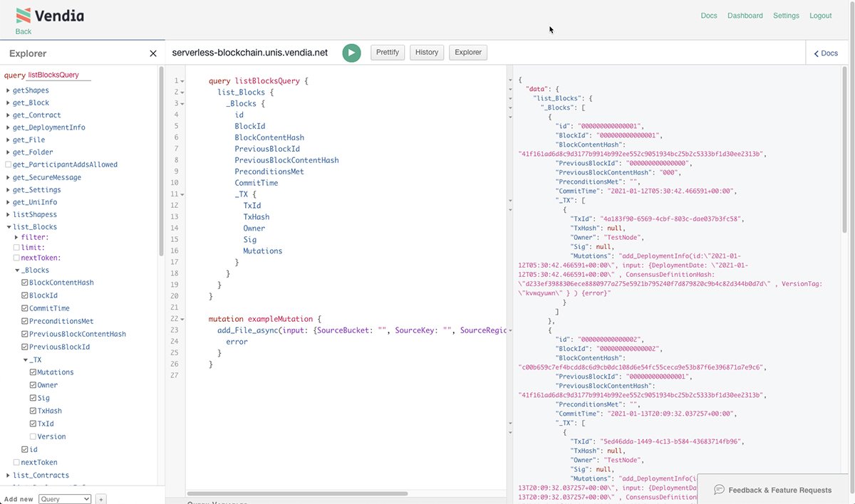Expand the filter argument under list_Blocks
Viewport: 855px width, 504px height.
coord(17,236)
